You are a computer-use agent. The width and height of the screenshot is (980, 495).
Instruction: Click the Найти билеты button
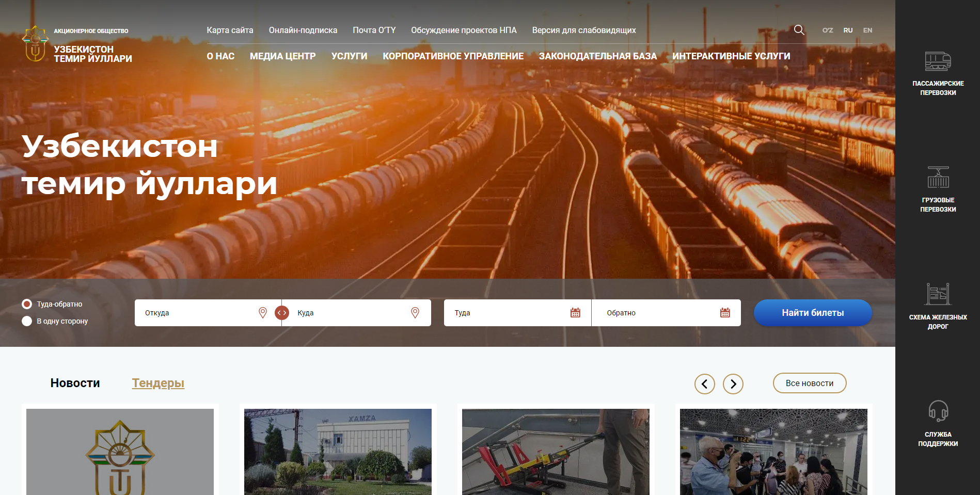[813, 313]
